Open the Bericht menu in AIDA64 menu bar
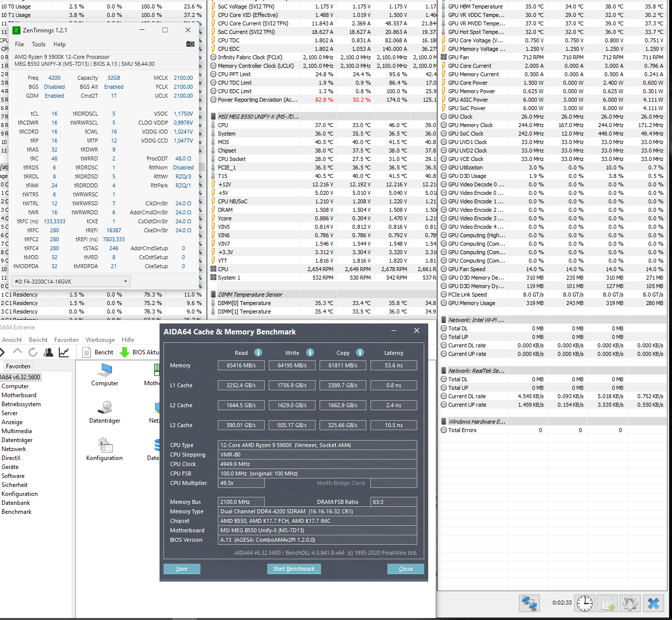This screenshot has width=672, height=620. click(38, 340)
